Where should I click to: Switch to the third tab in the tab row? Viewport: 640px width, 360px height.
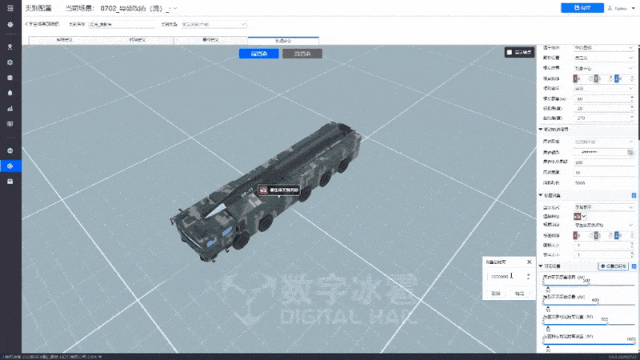[211, 40]
